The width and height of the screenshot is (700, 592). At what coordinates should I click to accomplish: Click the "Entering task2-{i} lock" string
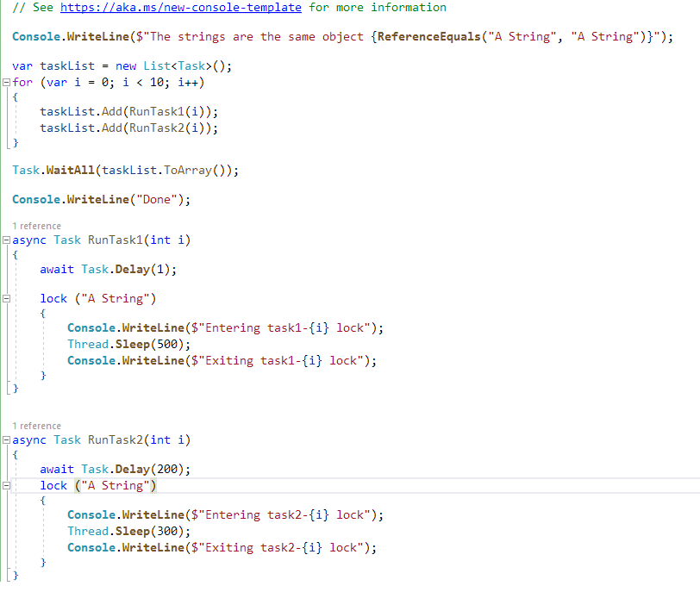pos(284,514)
